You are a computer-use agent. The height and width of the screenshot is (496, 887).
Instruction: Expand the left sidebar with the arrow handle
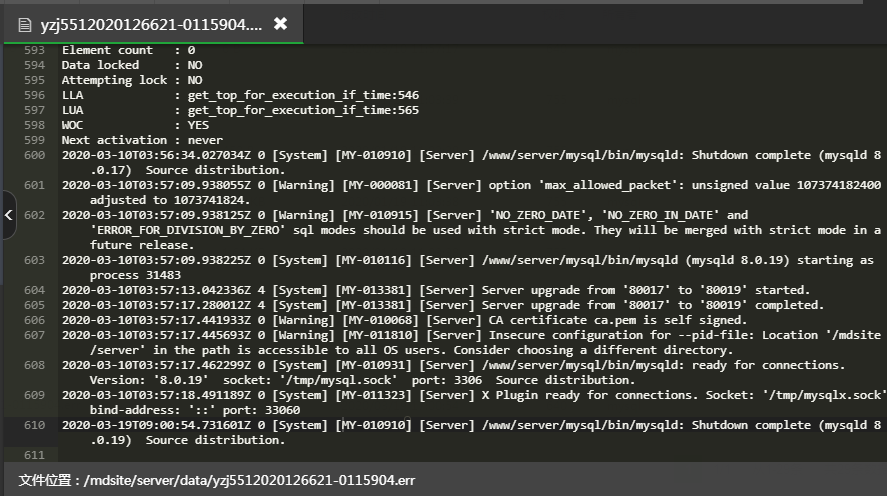click(8, 215)
